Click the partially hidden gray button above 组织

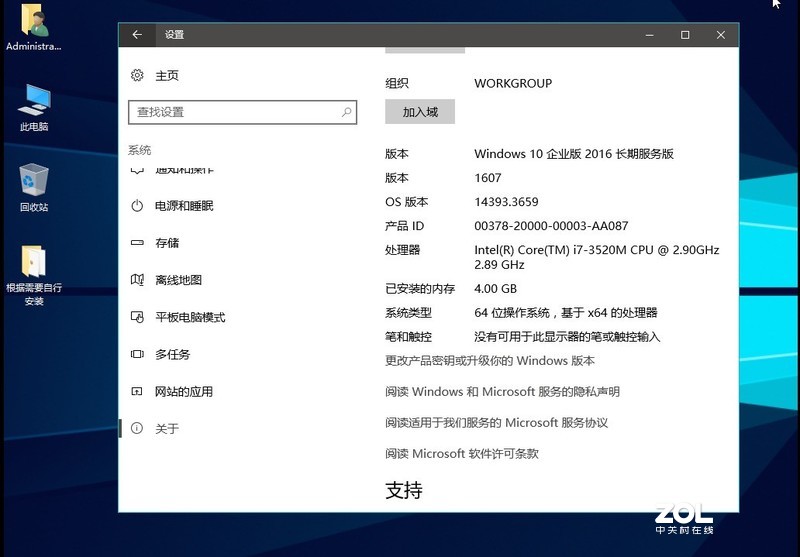point(425,50)
